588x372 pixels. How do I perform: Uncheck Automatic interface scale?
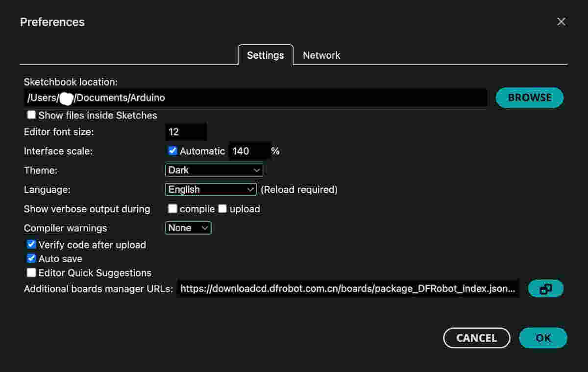pyautogui.click(x=172, y=150)
